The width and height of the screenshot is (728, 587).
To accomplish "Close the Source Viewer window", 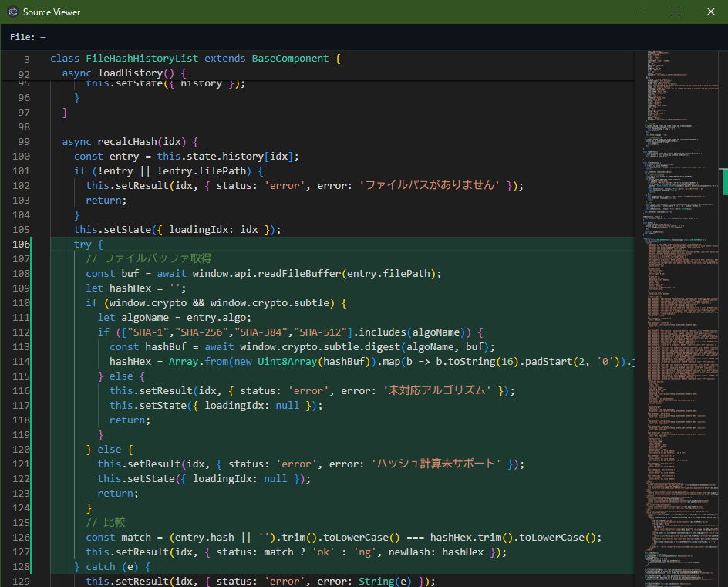I will click(x=710, y=12).
